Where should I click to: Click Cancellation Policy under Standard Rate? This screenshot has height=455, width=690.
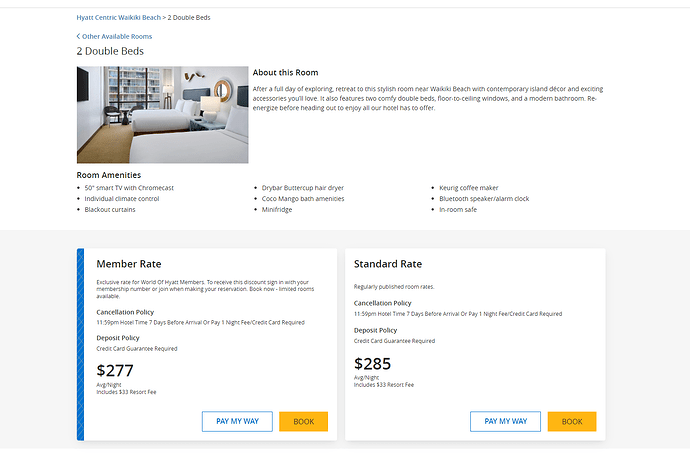tap(382, 303)
